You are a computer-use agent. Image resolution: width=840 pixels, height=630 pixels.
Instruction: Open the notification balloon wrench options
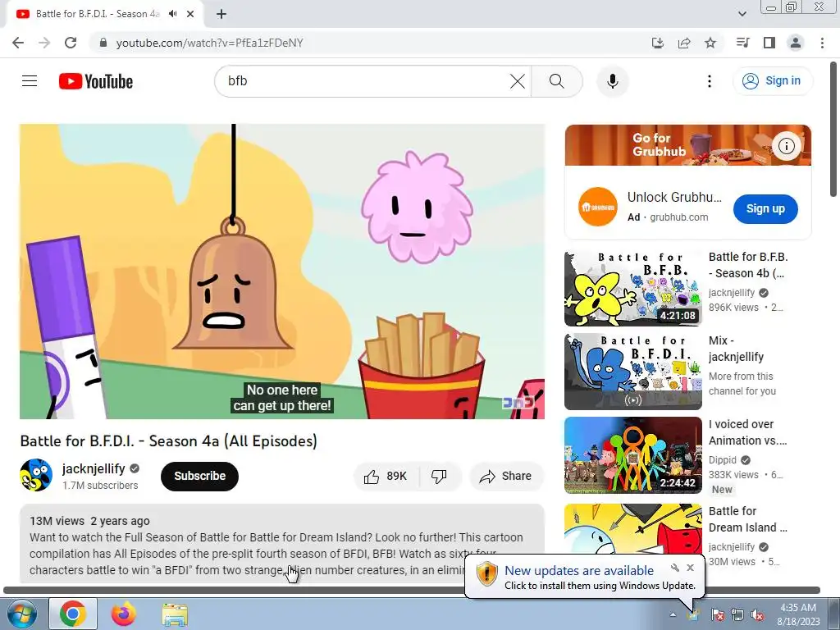point(675,568)
